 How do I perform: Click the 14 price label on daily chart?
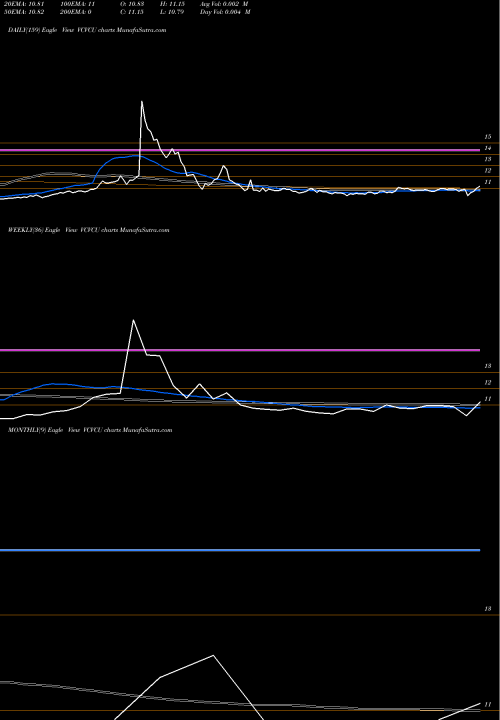(488, 148)
